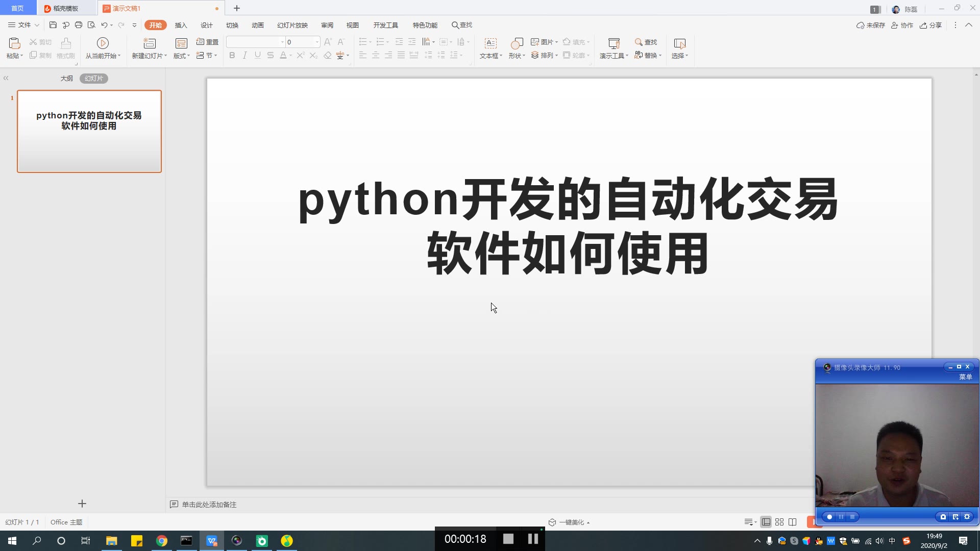Click the New Slide (新建幻灯片) icon
This screenshot has width=980, height=551.
point(149,43)
